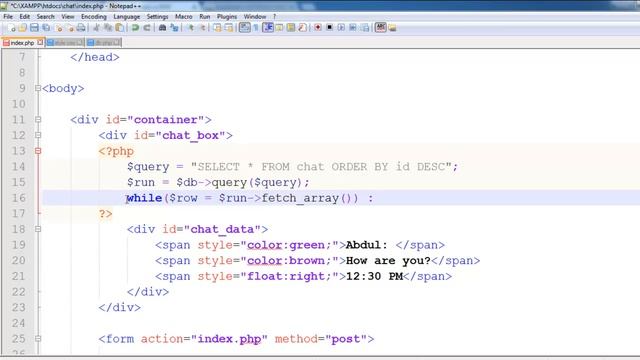Save the recorded macro icon
Viewport: 640px width, 360px height.
pos(365,28)
